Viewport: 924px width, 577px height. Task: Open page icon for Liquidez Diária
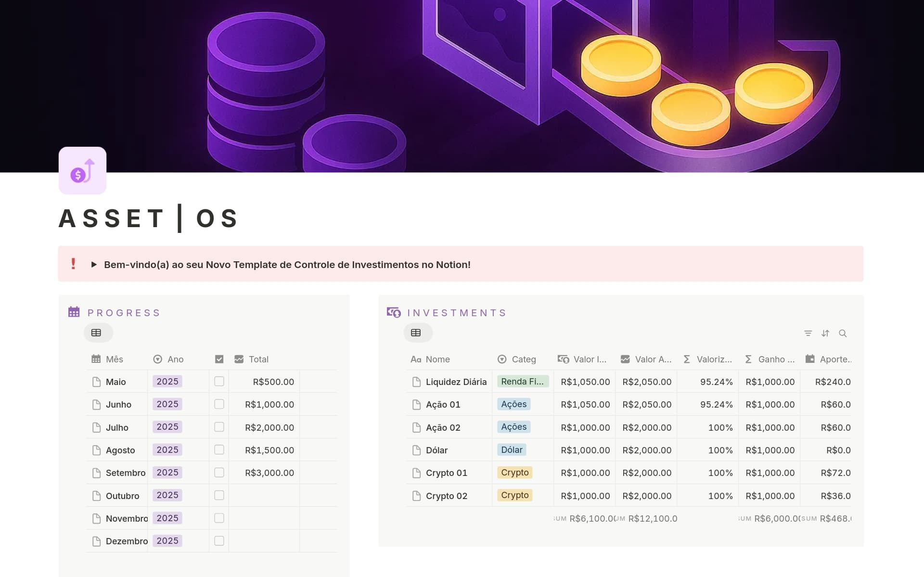point(417,382)
